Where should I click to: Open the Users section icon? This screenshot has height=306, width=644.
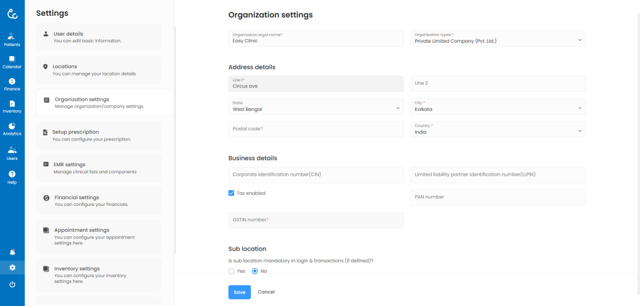pyautogui.click(x=12, y=153)
